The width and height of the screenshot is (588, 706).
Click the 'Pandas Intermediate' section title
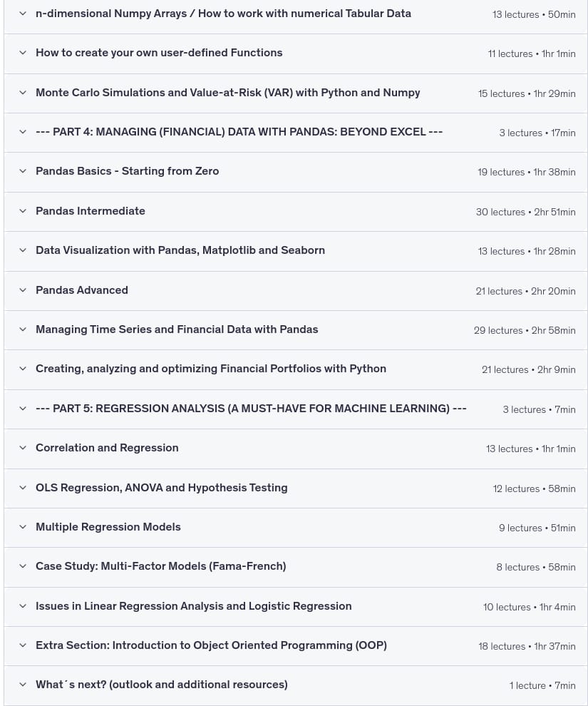pyautogui.click(x=91, y=211)
